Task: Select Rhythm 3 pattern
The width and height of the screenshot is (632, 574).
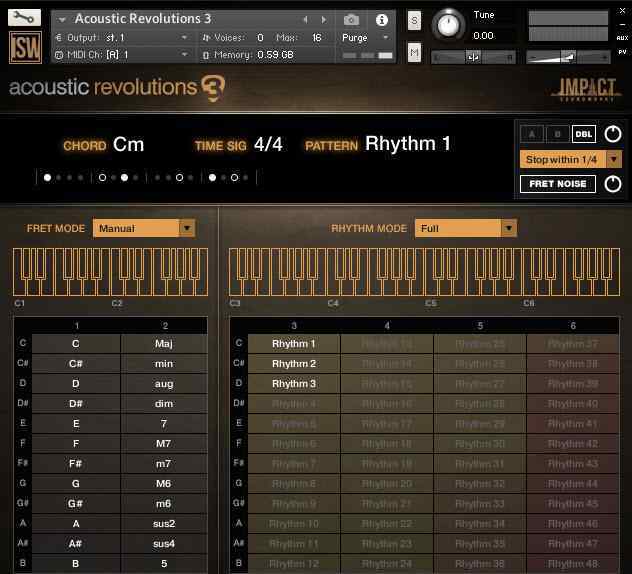Action: point(294,383)
